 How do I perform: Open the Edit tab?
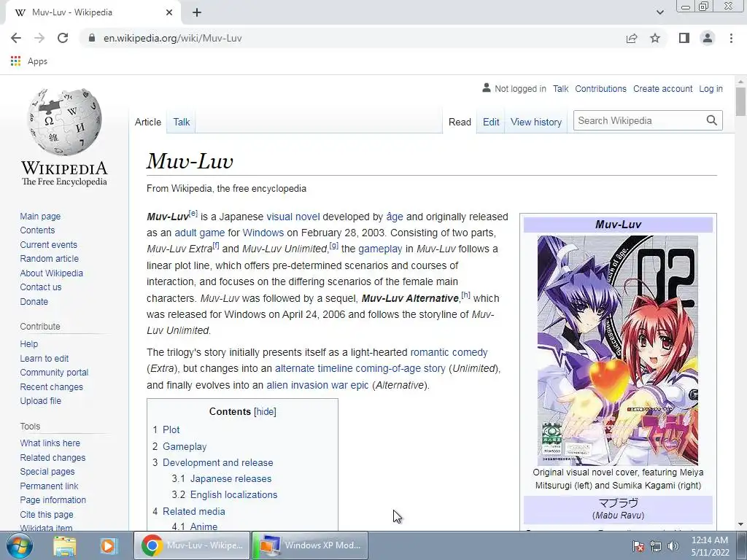[491, 122]
